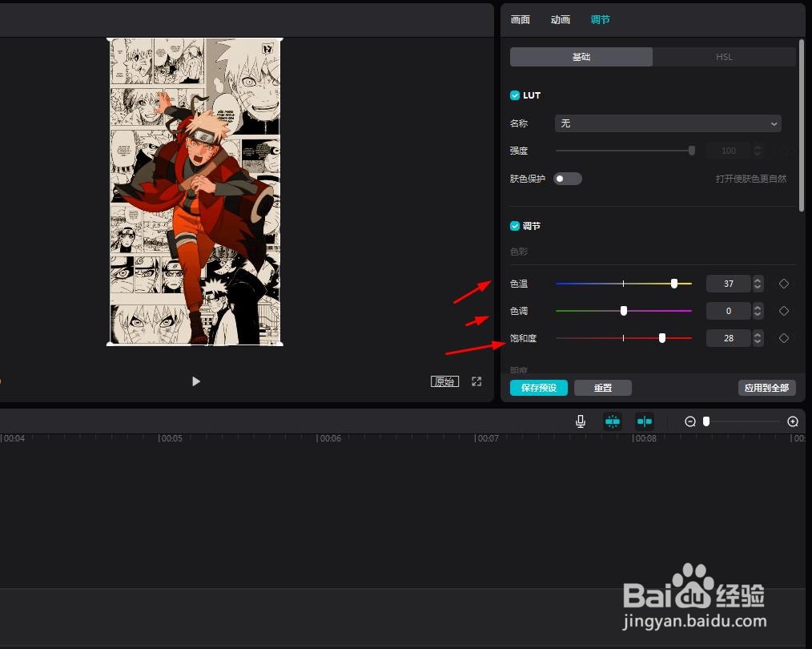Toggle the auto snapping icon
The height and width of the screenshot is (649, 812).
tap(645, 421)
